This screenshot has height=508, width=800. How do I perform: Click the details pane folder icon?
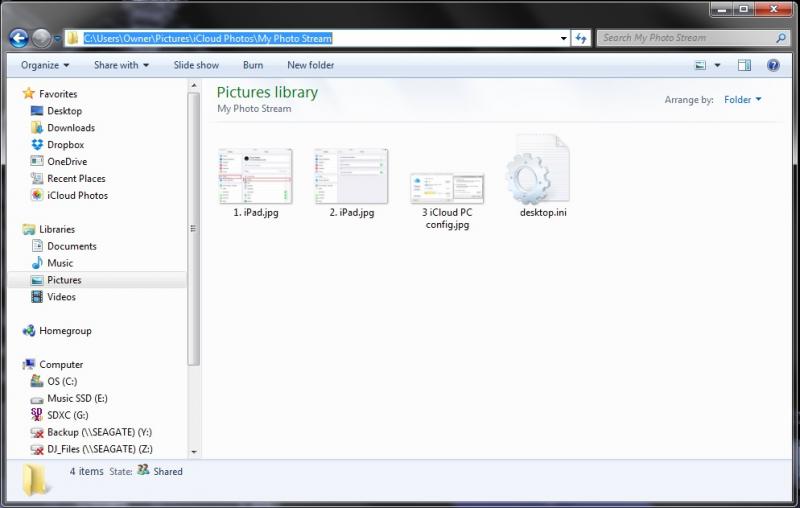coord(35,479)
